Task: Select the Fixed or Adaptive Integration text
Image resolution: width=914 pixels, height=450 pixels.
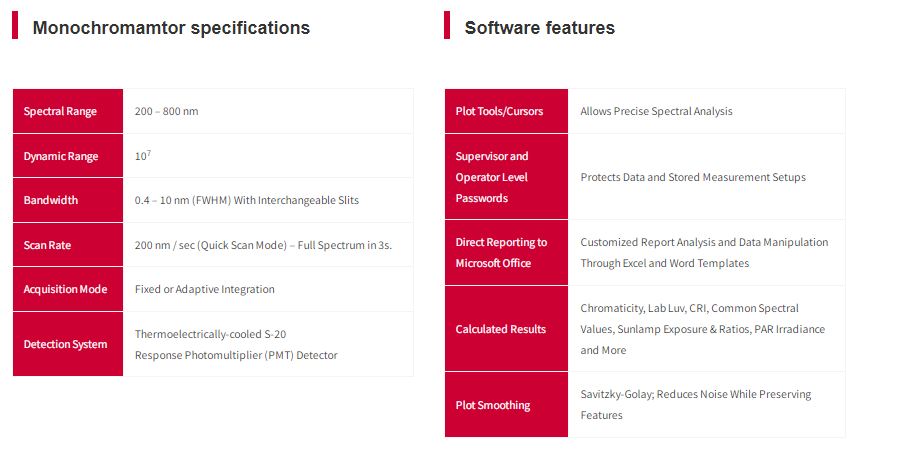Action: [204, 289]
